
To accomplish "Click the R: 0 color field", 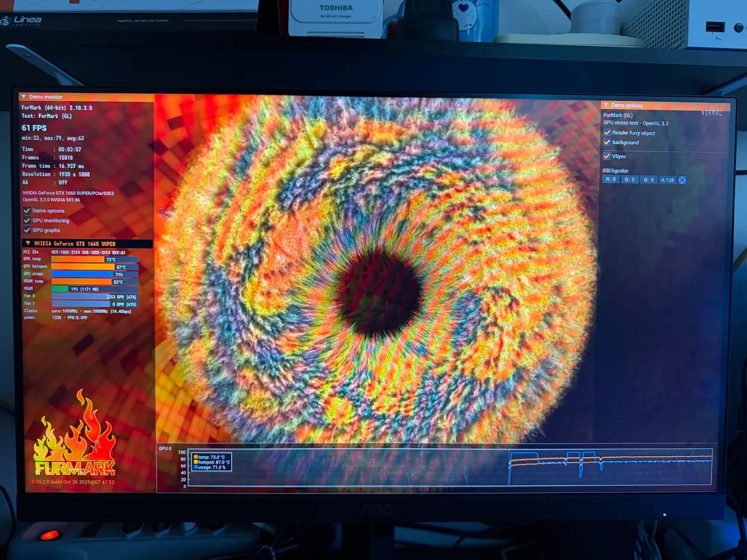I will (x=611, y=180).
